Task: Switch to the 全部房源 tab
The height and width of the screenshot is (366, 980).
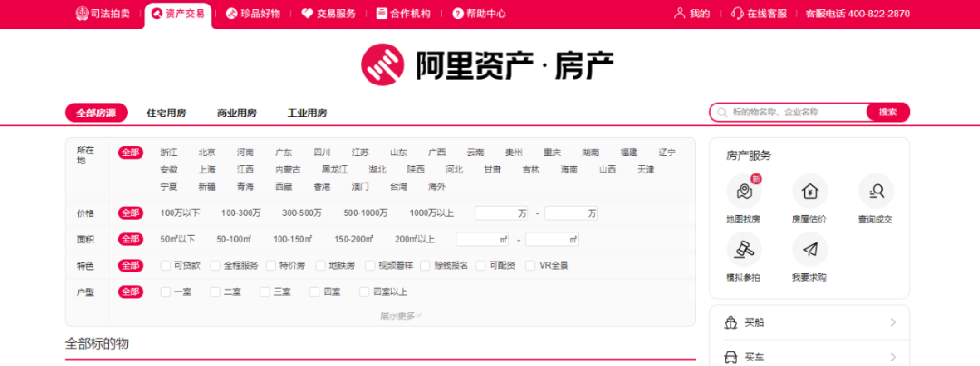Action: pyautogui.click(x=96, y=114)
